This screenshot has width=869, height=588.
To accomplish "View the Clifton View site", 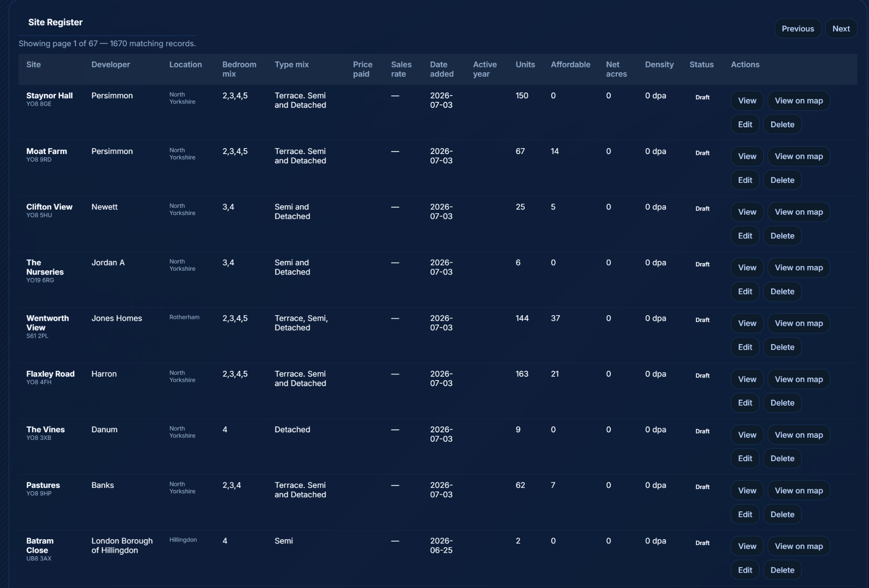I will point(747,212).
